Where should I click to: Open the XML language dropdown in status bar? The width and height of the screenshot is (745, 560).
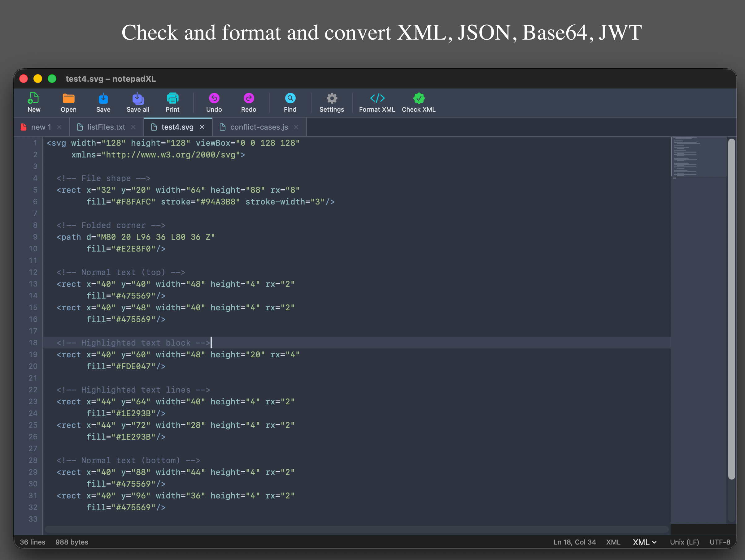(x=645, y=542)
